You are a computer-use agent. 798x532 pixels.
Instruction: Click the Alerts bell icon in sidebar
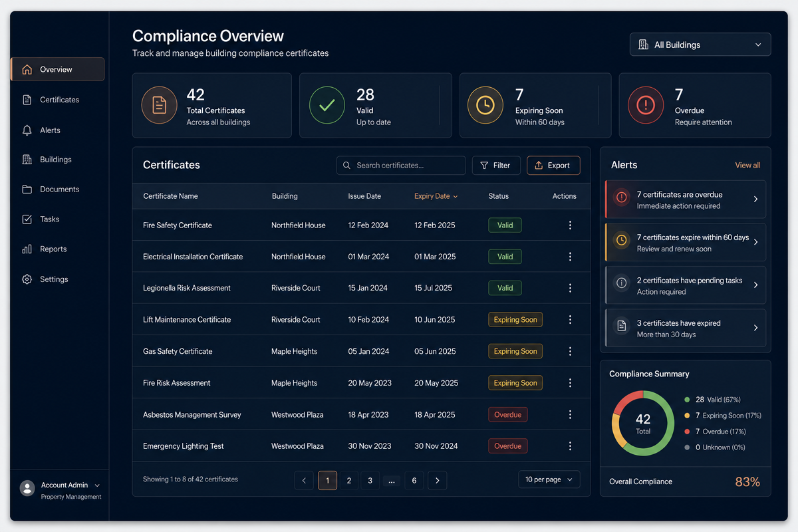pyautogui.click(x=27, y=130)
